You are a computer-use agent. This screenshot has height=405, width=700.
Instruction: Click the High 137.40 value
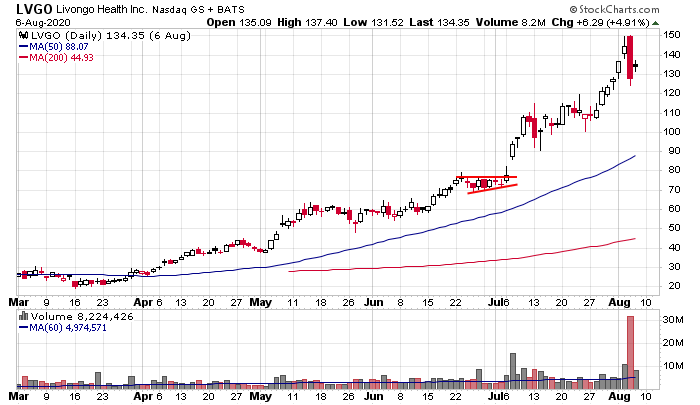pos(307,22)
